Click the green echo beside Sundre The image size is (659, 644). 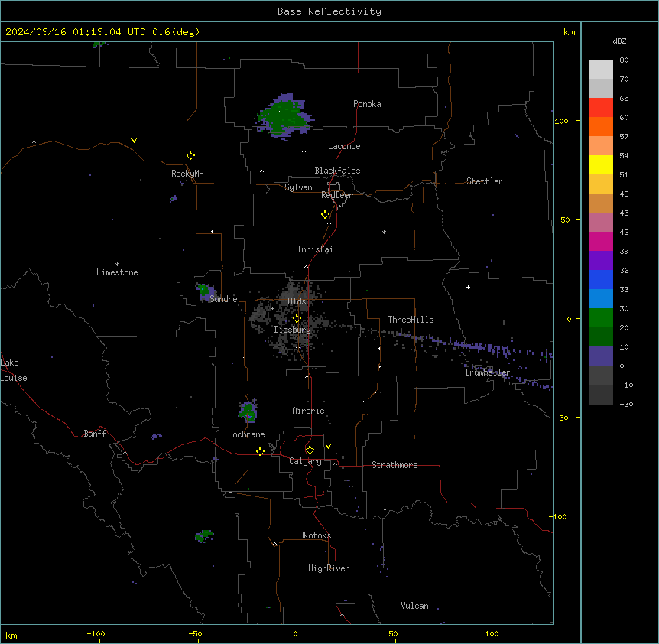(x=206, y=292)
